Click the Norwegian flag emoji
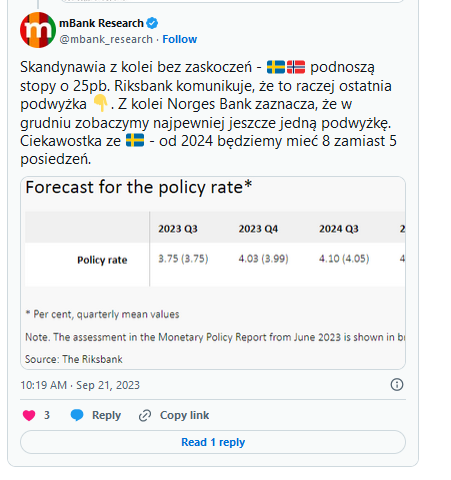The height and width of the screenshot is (480, 451). (296, 67)
